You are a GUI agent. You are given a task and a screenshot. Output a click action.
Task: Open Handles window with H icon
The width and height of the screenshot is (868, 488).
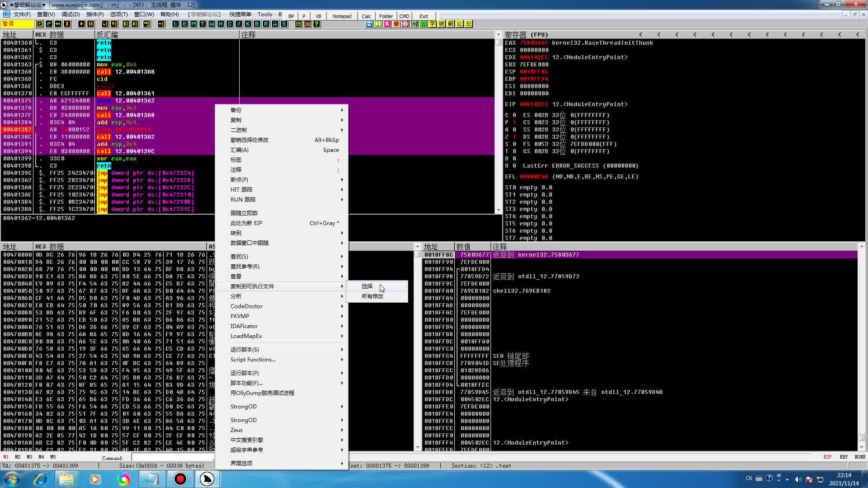tap(221, 24)
